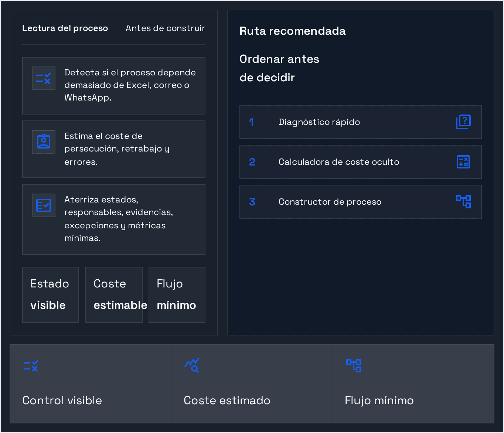Click the Ruta recomendada heading

point(293,31)
